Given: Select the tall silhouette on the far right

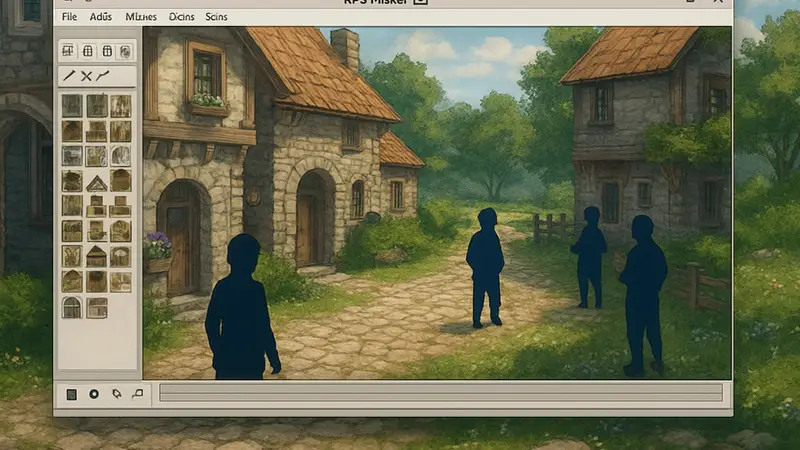Looking at the screenshot, I should point(643,296).
